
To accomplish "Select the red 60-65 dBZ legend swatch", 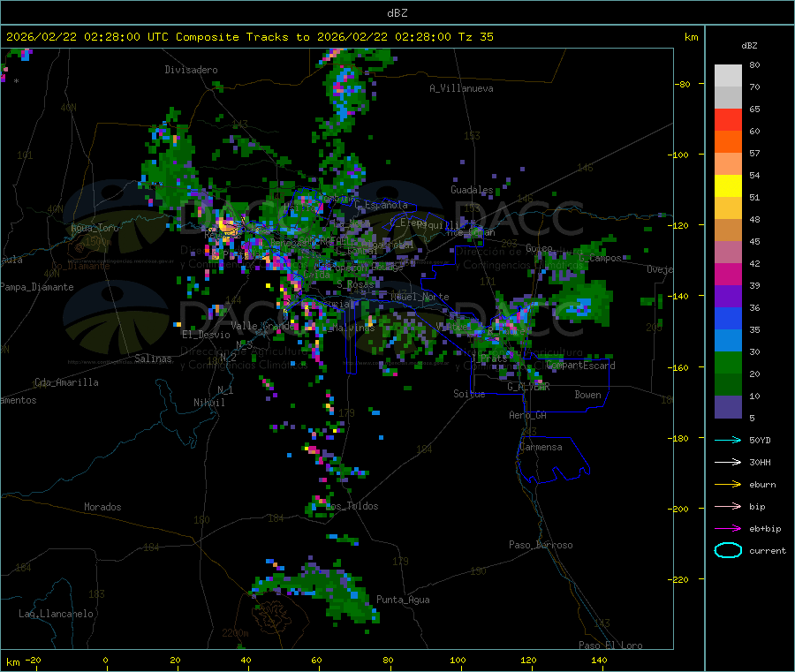I will [728, 119].
